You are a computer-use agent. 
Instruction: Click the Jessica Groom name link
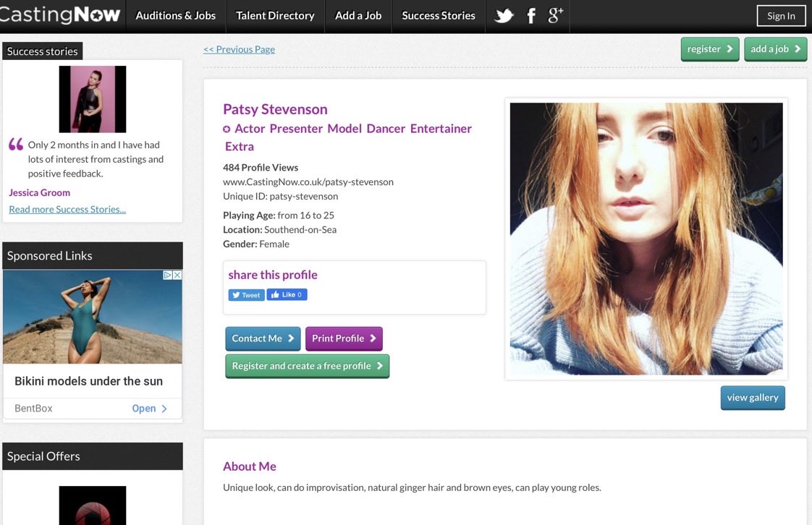[39, 192]
